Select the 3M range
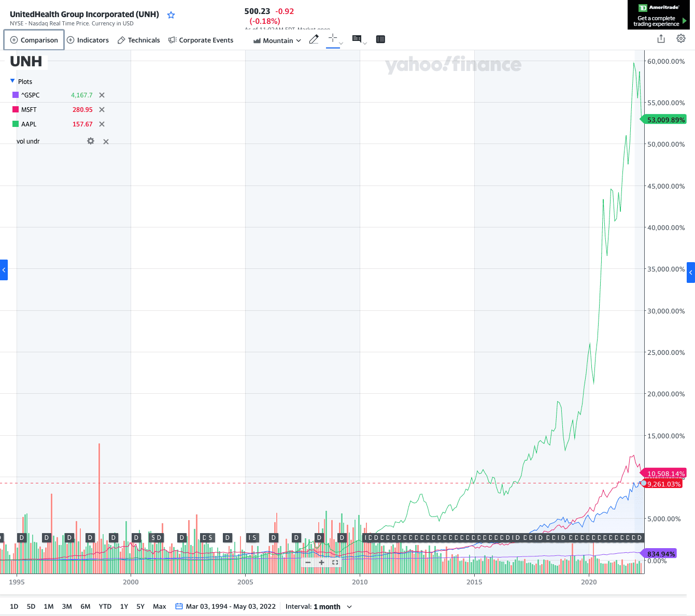The height and width of the screenshot is (616, 695). coord(67,606)
